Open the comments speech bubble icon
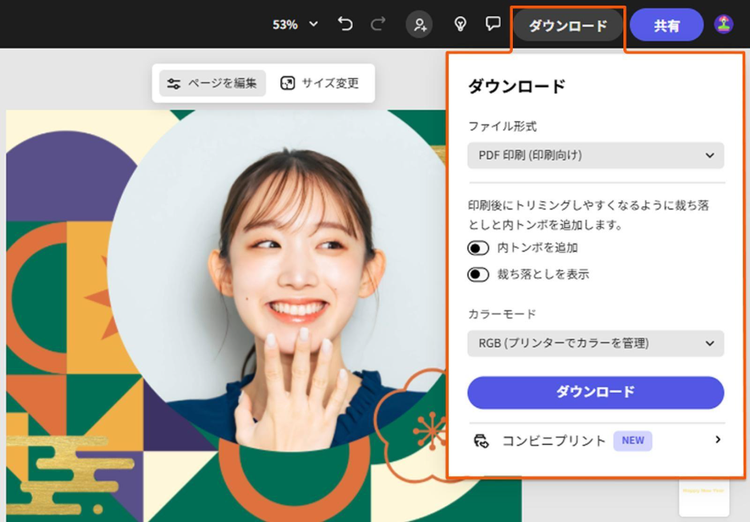Screen dimensions: 750x522 coord(493,24)
